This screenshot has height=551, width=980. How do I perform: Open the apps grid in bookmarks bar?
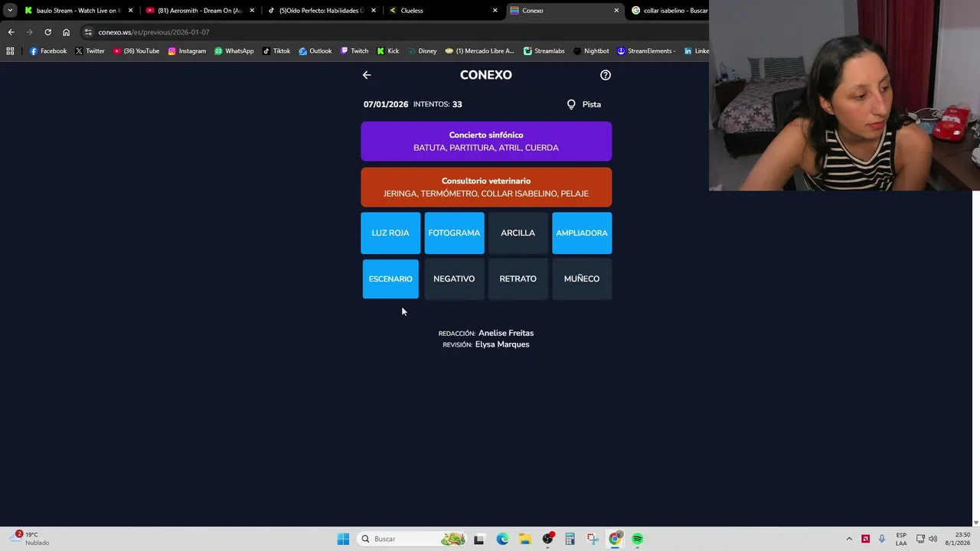pyautogui.click(x=10, y=51)
